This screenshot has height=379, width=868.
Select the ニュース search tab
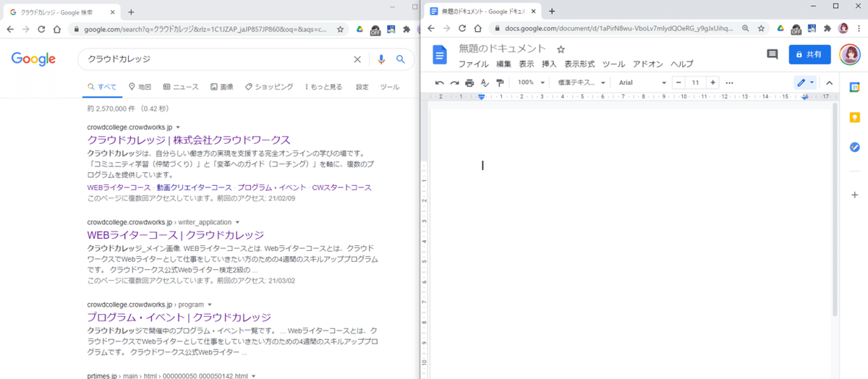(181, 87)
